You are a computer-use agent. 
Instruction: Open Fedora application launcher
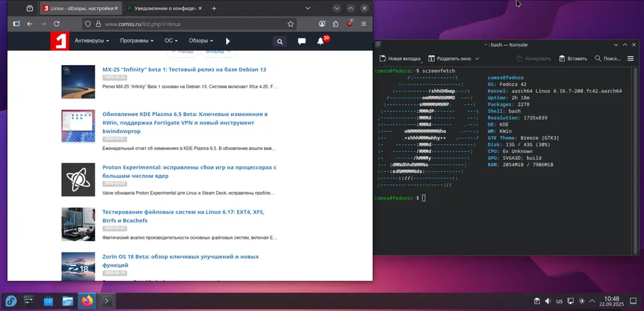(x=10, y=301)
